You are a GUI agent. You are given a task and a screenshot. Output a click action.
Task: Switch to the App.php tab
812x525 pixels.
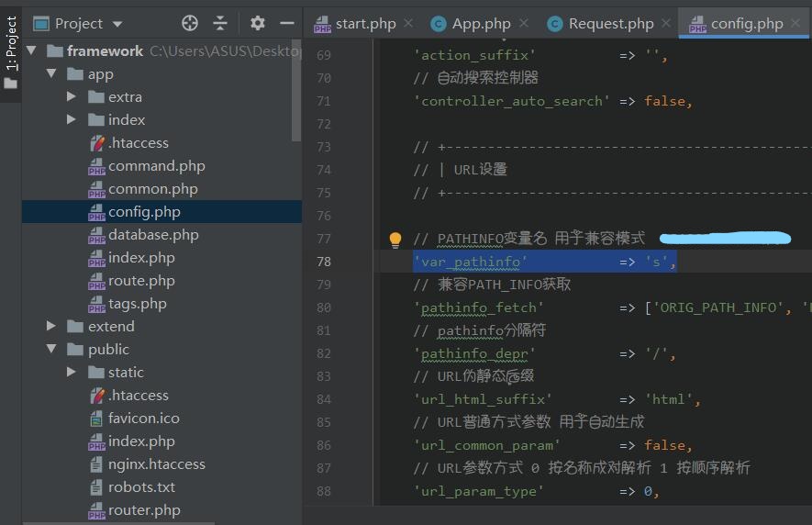click(x=481, y=23)
